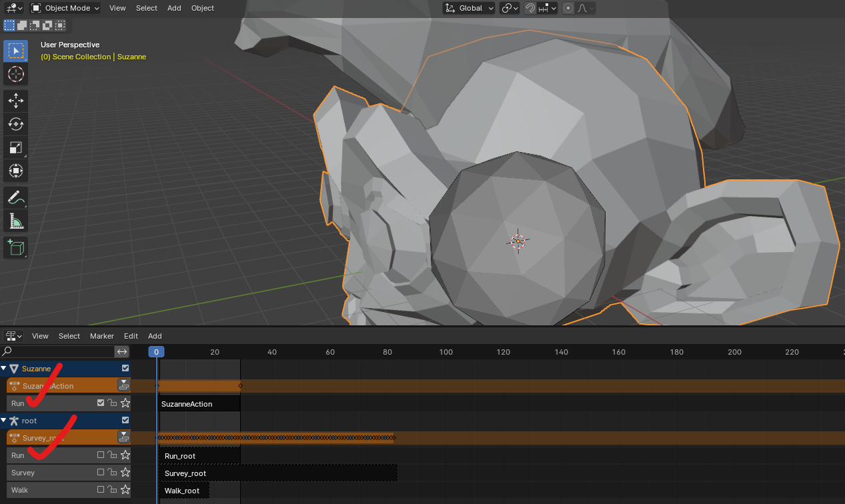Toggle proportional editing button
The image size is (845, 504).
tap(568, 8)
